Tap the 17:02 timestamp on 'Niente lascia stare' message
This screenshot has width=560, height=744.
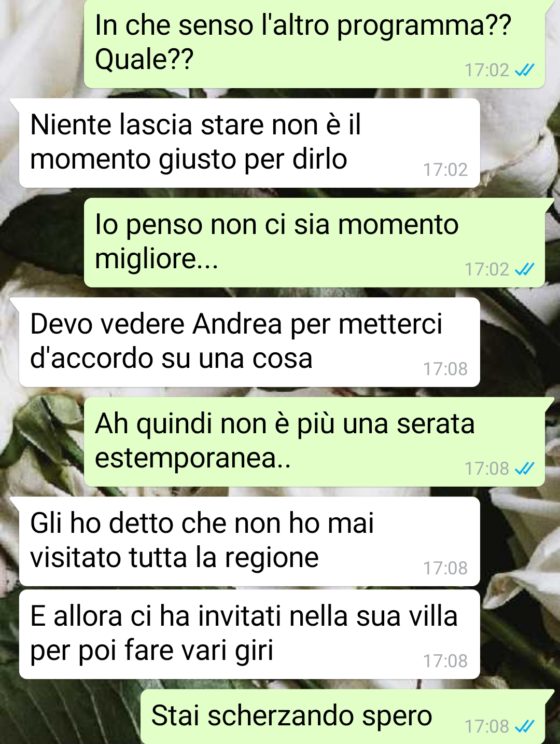(x=445, y=170)
